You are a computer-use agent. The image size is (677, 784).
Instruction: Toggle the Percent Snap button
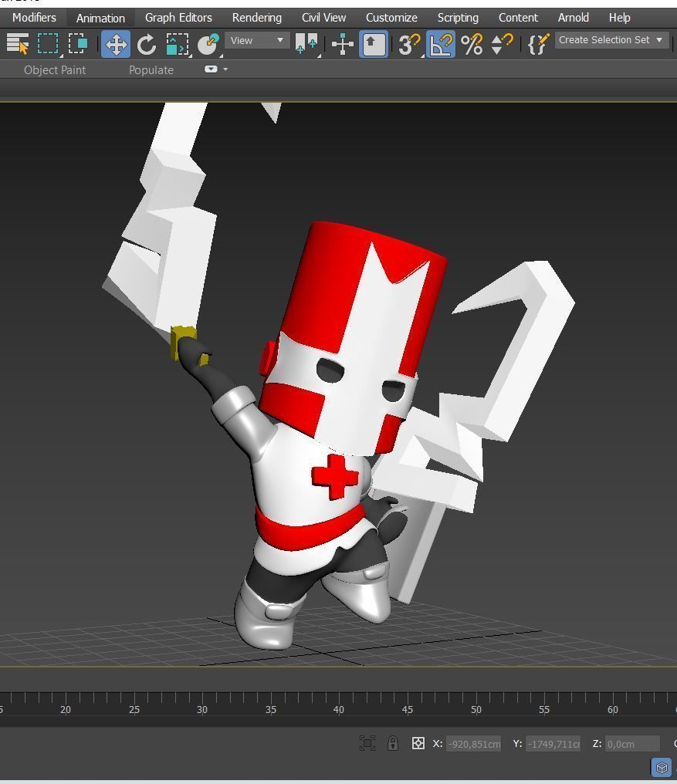point(472,44)
